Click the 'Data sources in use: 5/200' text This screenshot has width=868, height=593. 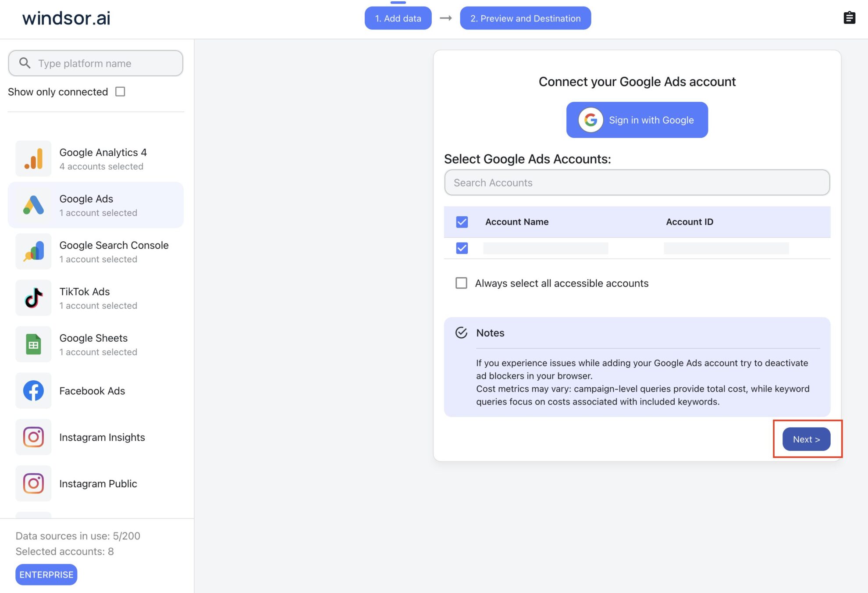coord(78,536)
